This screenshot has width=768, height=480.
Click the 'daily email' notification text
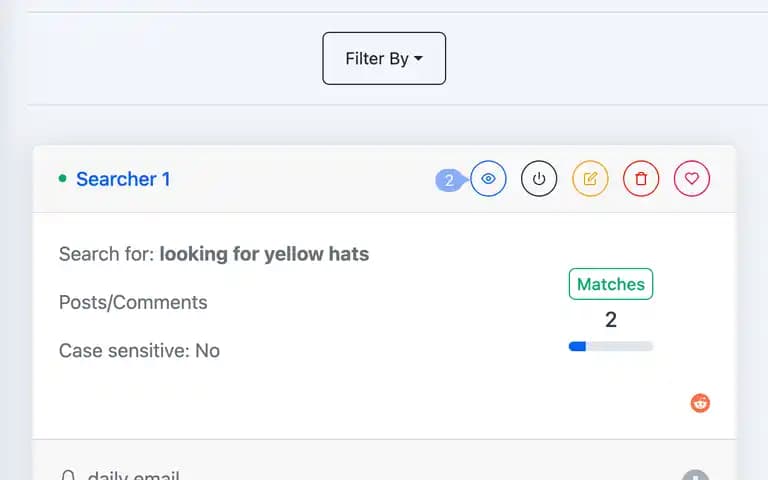tap(133, 475)
